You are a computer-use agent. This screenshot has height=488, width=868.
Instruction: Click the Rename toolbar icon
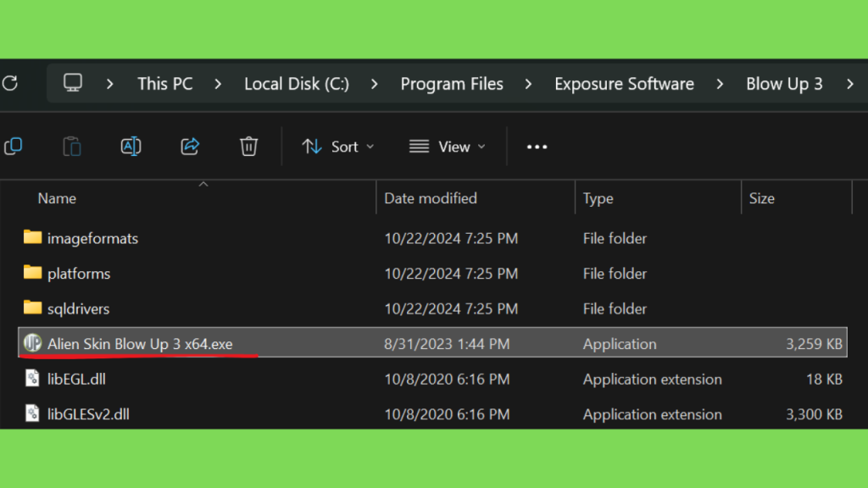coord(131,147)
